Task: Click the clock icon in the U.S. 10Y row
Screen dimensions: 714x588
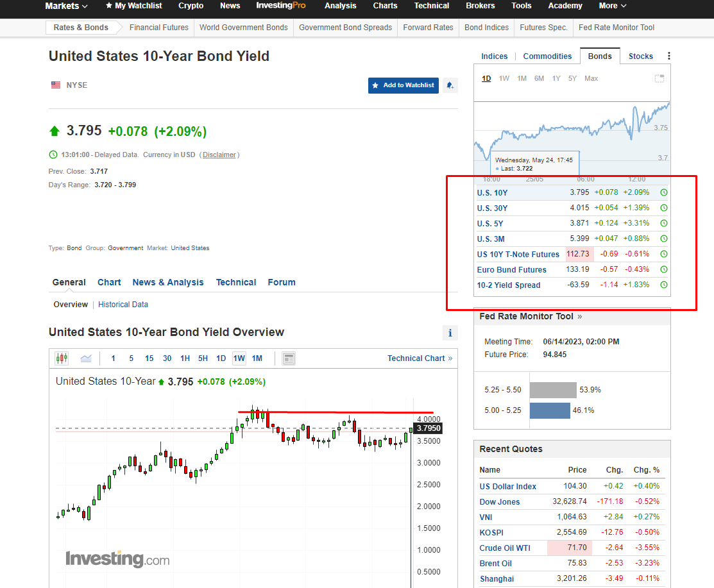Action: tap(664, 192)
